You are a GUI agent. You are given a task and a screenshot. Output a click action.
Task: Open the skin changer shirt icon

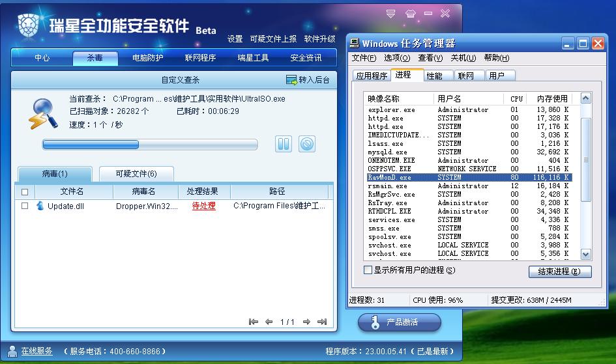point(411,14)
